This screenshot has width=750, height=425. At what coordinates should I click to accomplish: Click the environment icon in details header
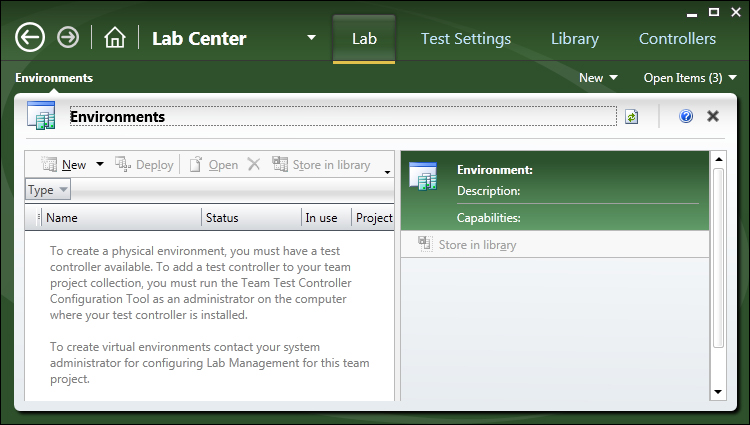pos(423,177)
